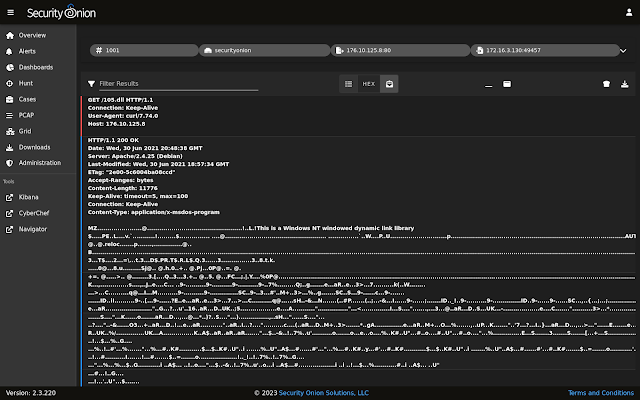This screenshot has width=640, height=400.
Task: Click 'Content-Type: application/x-msdos-program' line
Action: (x=153, y=212)
